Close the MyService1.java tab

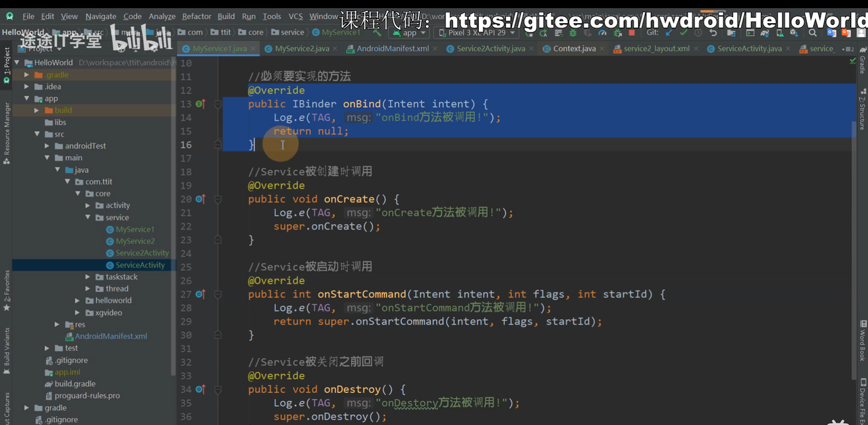(x=254, y=49)
